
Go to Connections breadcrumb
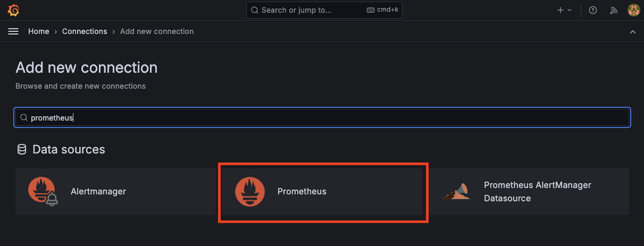point(85,32)
